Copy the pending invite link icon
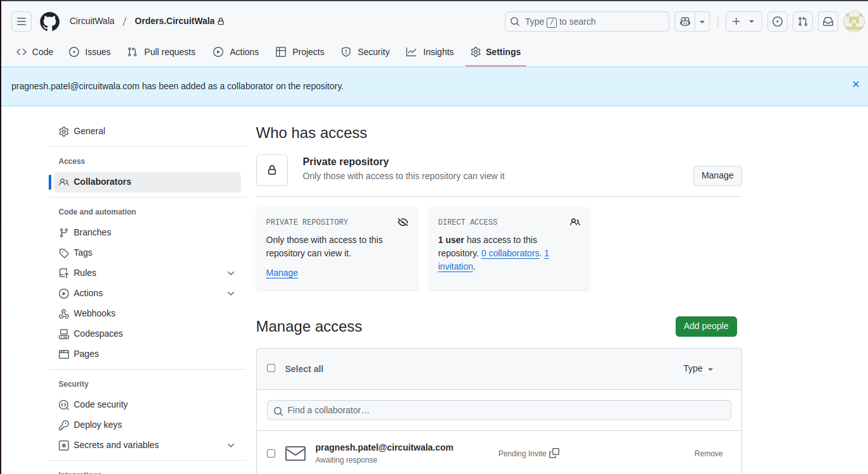The height and width of the screenshot is (474, 868). [x=554, y=453]
